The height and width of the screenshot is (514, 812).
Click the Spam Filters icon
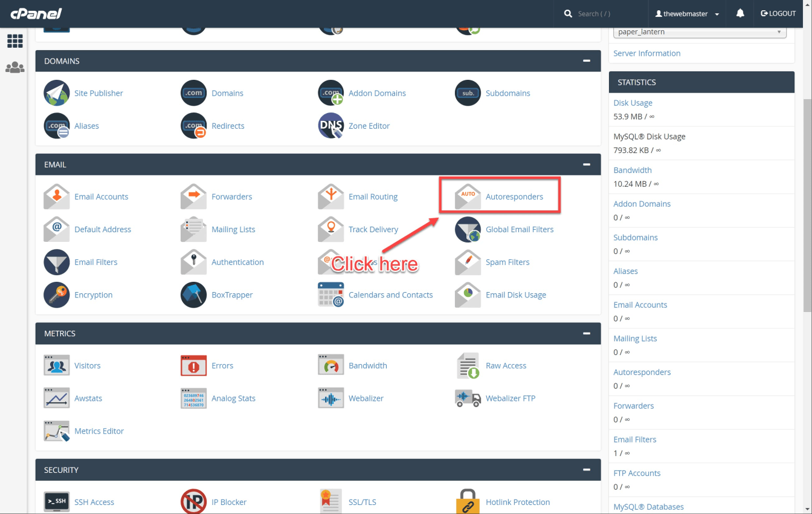468,262
